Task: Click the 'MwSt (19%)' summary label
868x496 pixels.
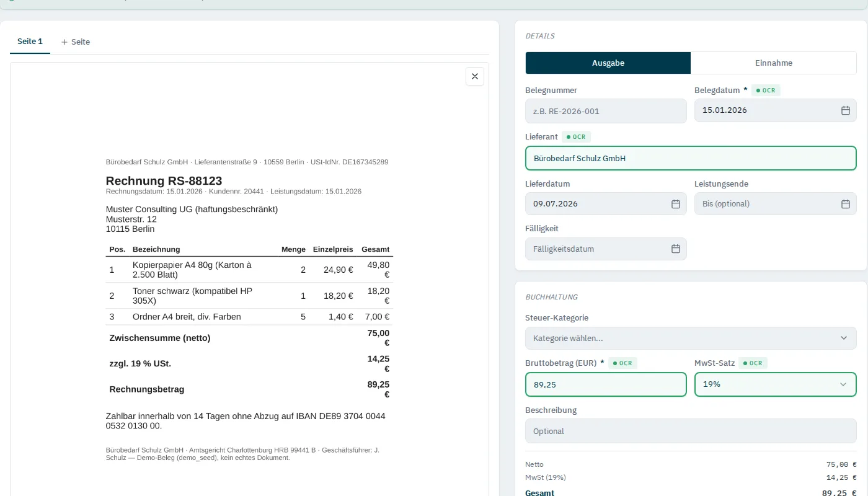Action: [546, 477]
